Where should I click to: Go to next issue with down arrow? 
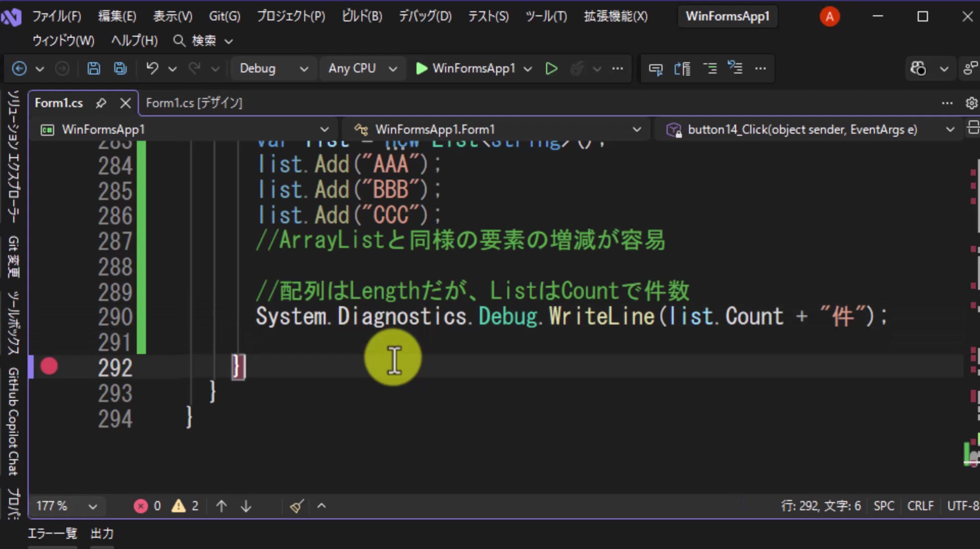pos(246,506)
